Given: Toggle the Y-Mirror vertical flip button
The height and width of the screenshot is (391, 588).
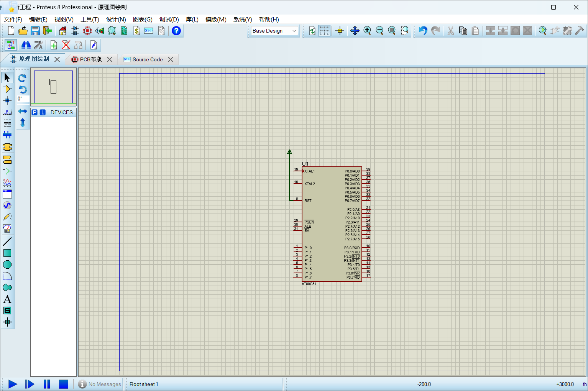Looking at the screenshot, I should pyautogui.click(x=23, y=123).
